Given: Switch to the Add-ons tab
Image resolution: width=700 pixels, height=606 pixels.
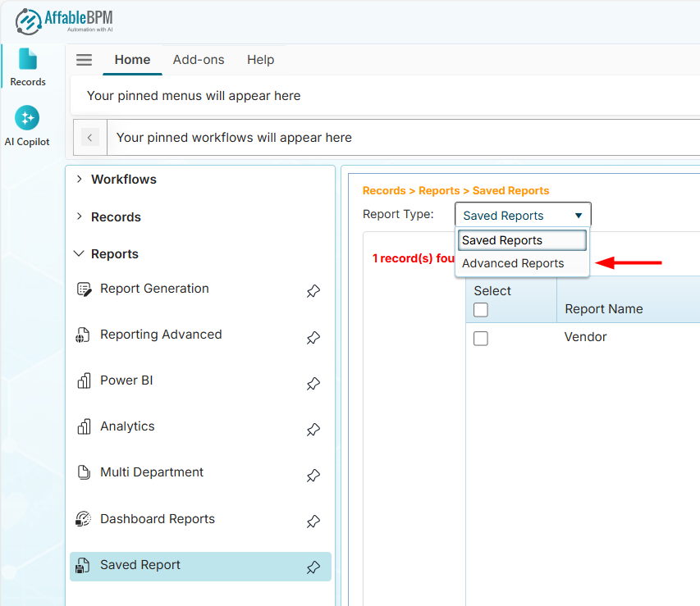Looking at the screenshot, I should (x=199, y=59).
